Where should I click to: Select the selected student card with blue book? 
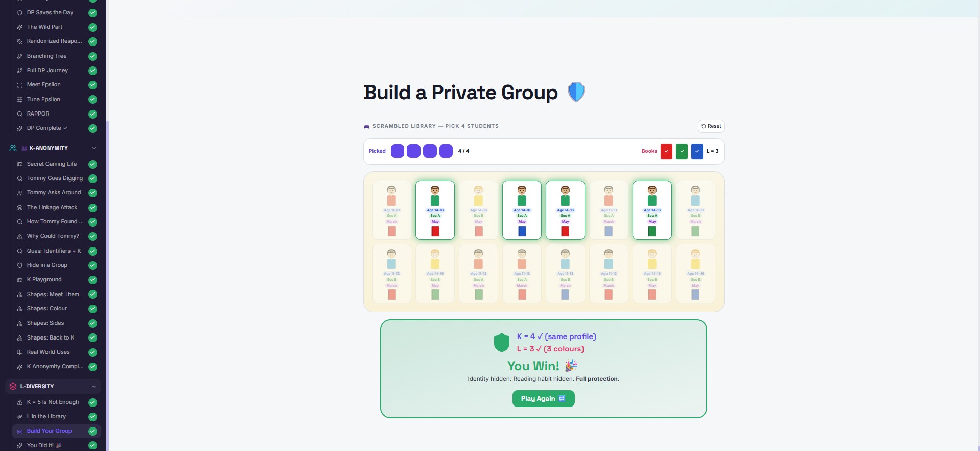[x=522, y=210]
